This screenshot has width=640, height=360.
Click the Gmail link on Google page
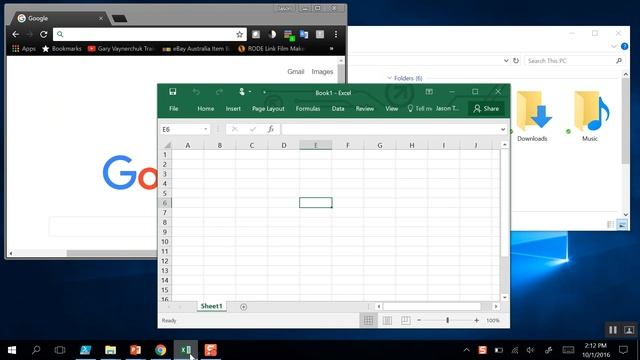(296, 72)
